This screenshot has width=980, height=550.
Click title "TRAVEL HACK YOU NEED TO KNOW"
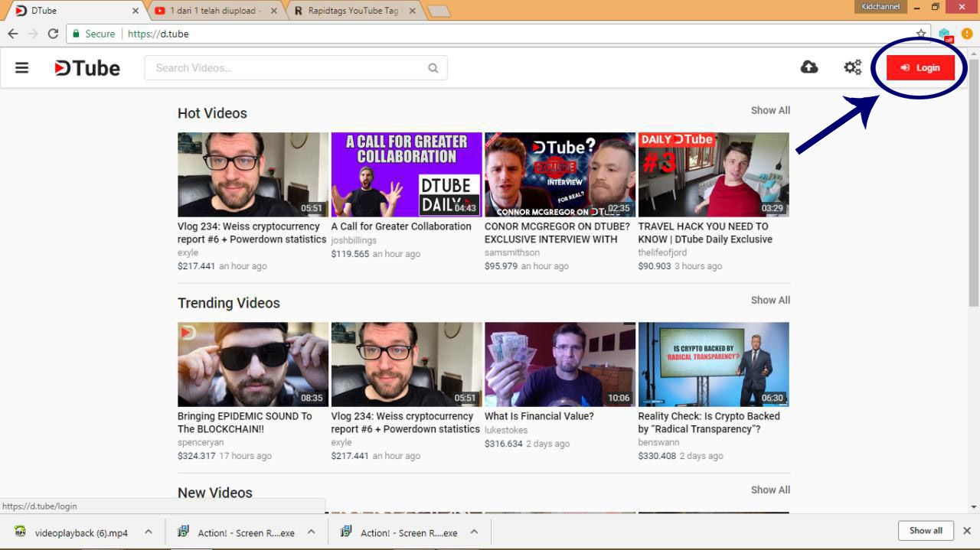705,233
